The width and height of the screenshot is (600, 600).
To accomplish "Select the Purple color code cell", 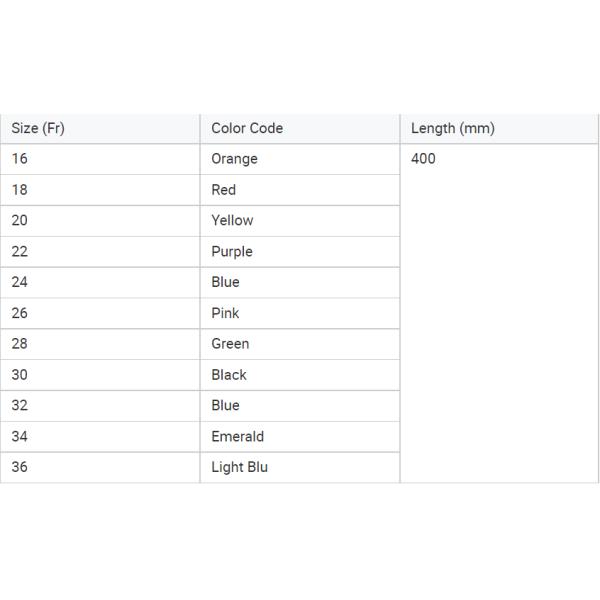I will [232, 252].
